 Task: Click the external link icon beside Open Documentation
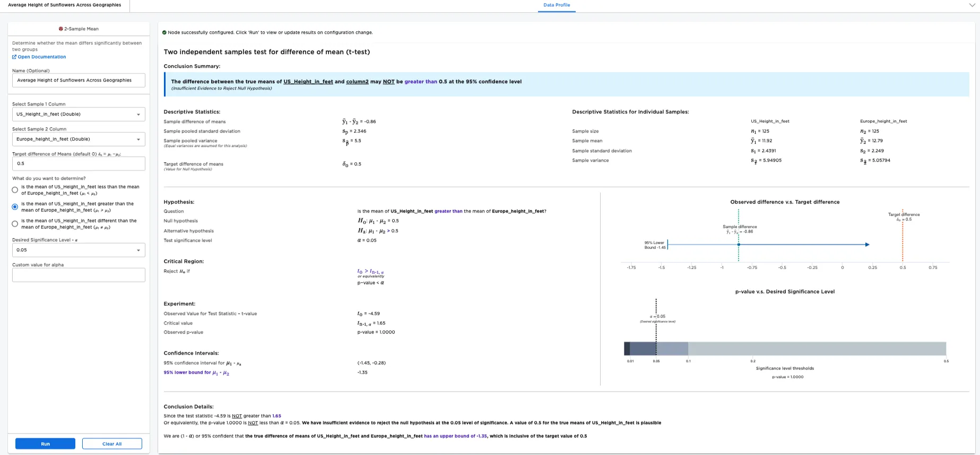pyautogui.click(x=14, y=57)
